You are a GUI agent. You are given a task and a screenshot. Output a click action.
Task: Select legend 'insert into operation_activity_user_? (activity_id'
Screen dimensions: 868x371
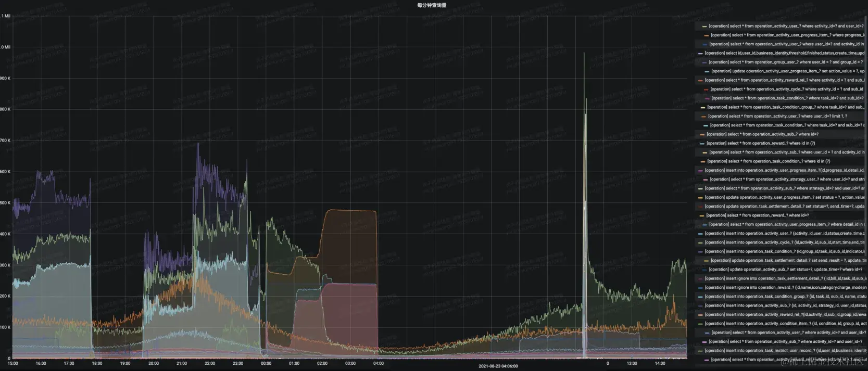[785, 233]
